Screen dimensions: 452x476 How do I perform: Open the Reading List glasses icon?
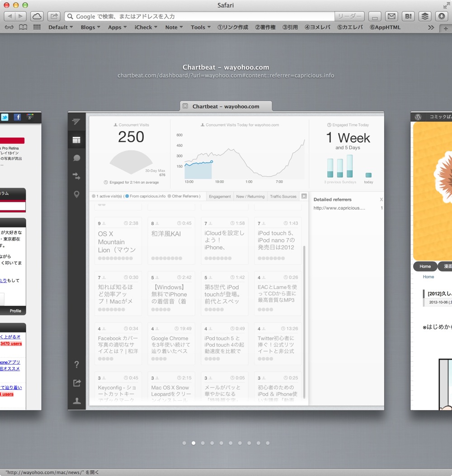9,27
